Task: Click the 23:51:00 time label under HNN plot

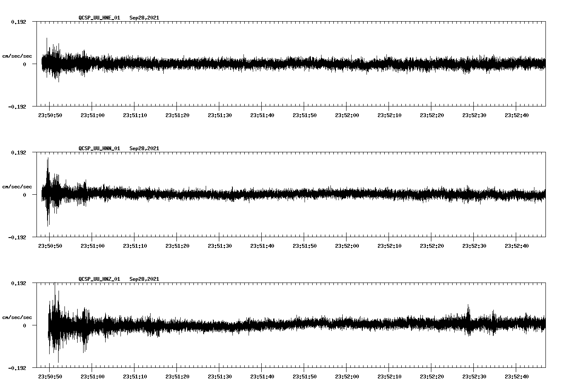Action: tap(92, 246)
